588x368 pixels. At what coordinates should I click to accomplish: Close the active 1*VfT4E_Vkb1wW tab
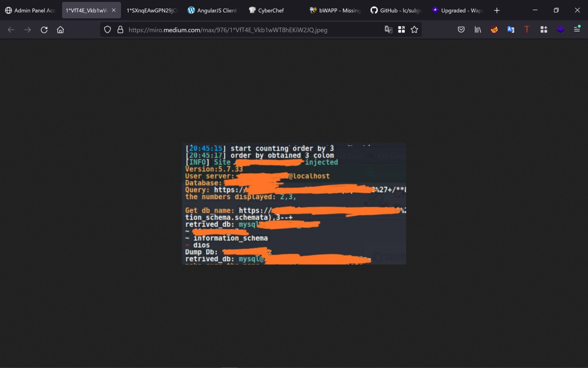click(114, 10)
